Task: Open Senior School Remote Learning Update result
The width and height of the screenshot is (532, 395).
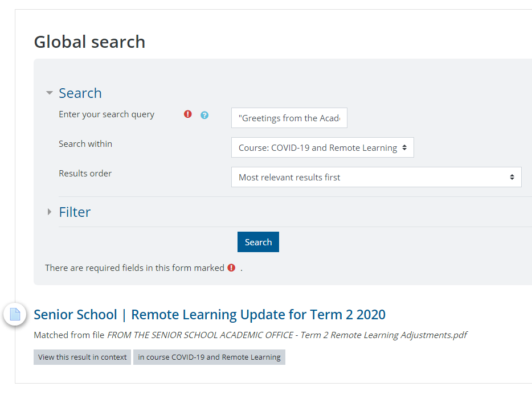Action: (x=210, y=314)
